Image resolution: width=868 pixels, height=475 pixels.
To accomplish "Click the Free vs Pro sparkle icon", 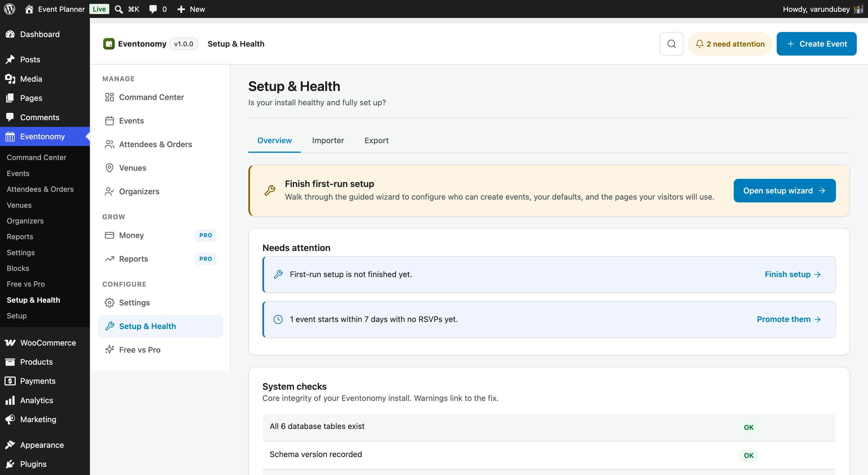I will 109,350.
